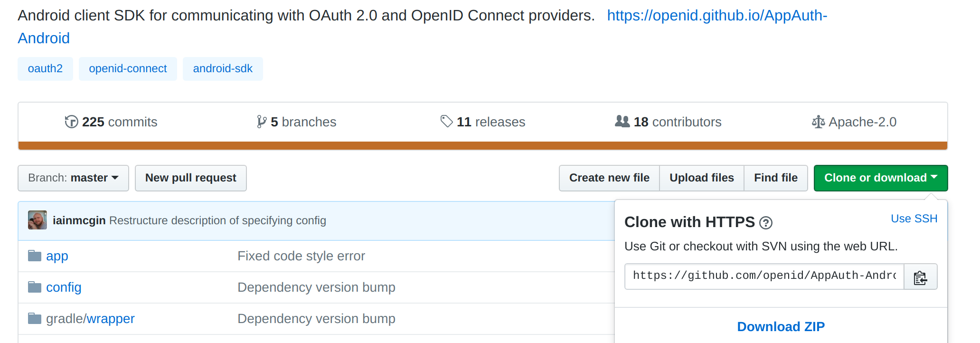Select the oauth2 topic tag

45,69
